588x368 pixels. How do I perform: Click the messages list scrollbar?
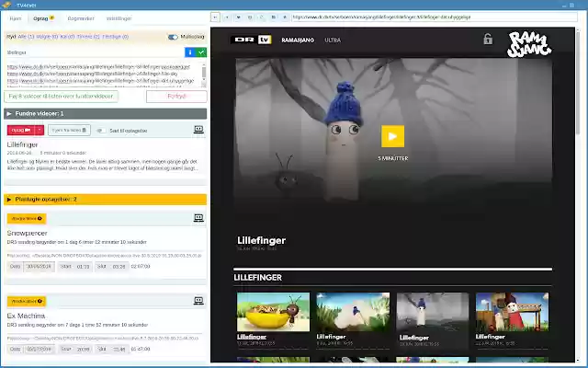tap(204, 75)
